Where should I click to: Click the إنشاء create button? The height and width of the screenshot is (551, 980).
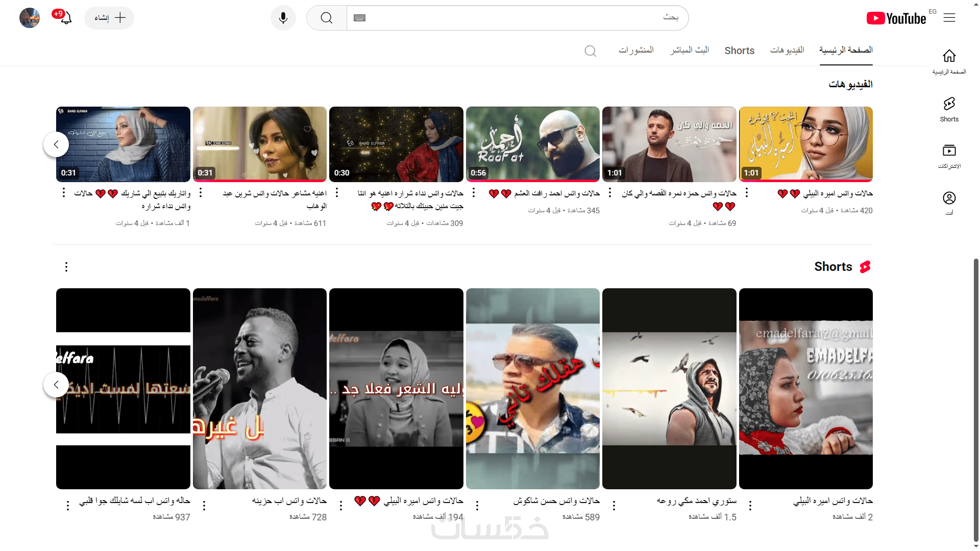109,18
